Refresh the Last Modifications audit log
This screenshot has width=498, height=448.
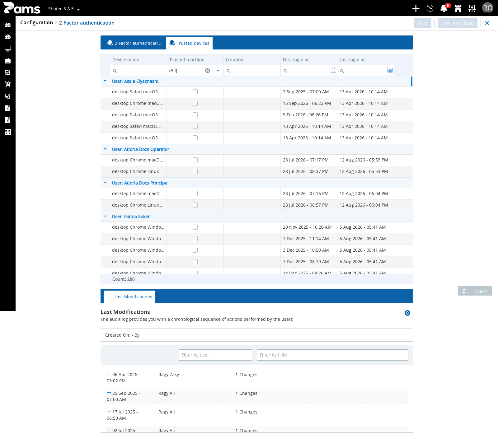click(x=407, y=313)
